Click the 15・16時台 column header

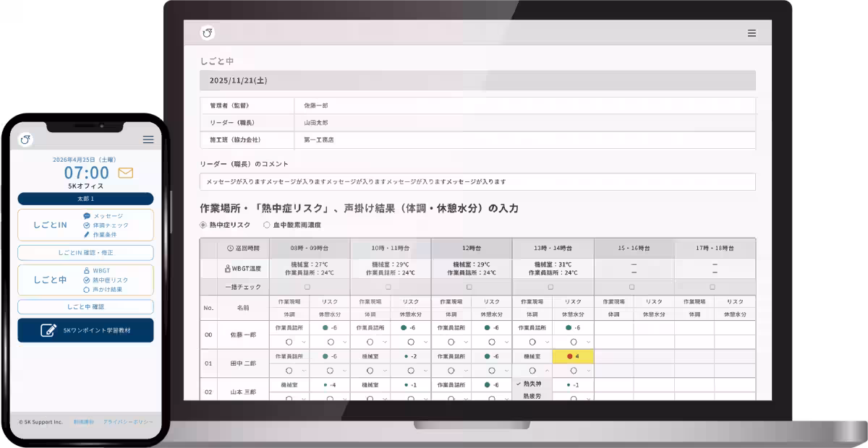click(633, 248)
